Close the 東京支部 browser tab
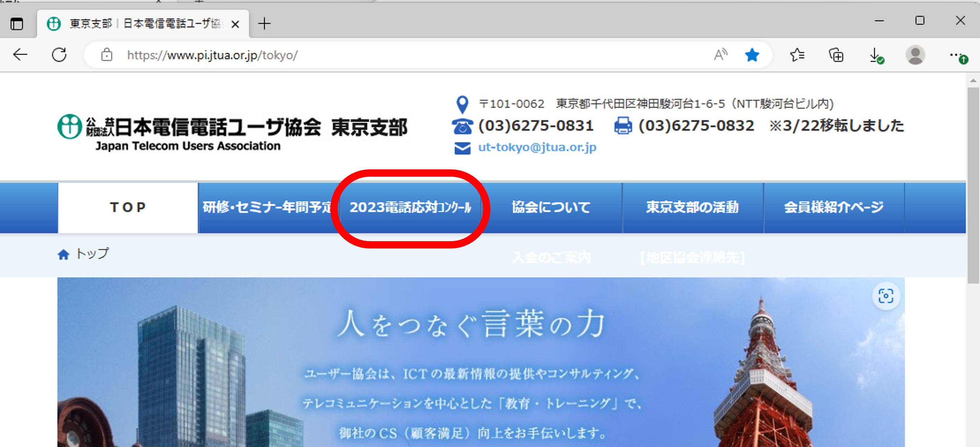This screenshot has width=980, height=447. tap(235, 24)
